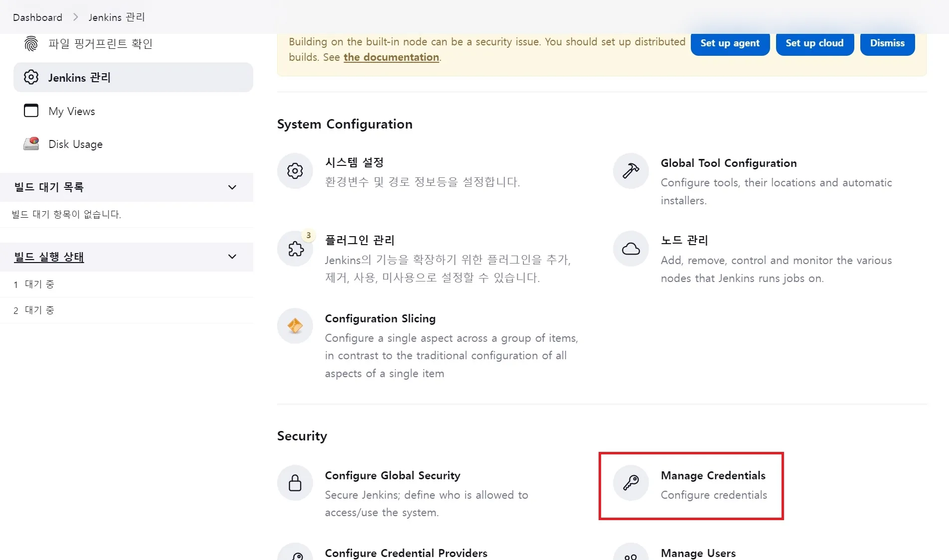Select Jenkins 관리 in the sidebar
Screen dimensions: 949x560
pos(79,78)
